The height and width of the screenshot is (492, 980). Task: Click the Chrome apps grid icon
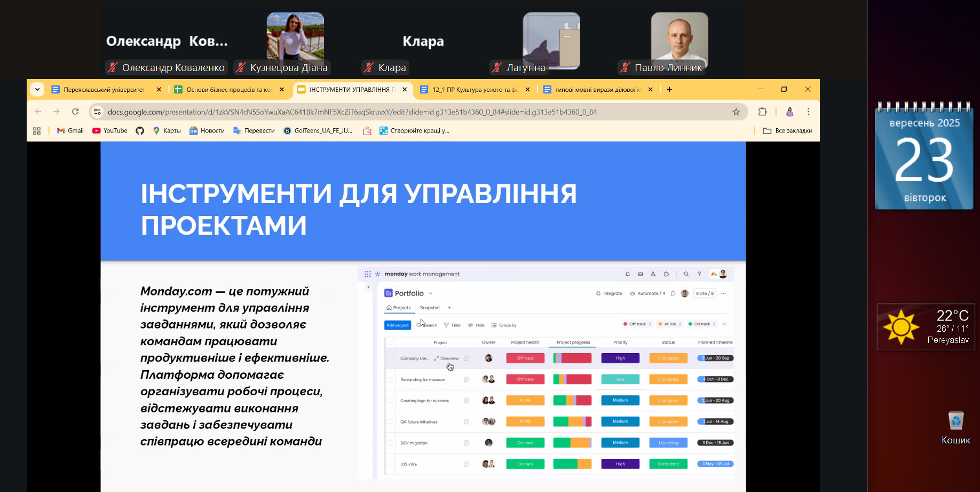37,131
